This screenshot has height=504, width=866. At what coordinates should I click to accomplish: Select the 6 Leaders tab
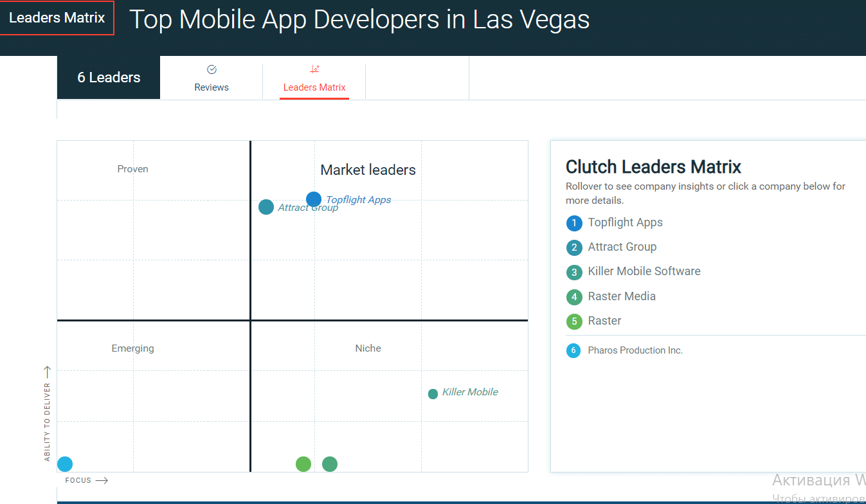pos(109,78)
